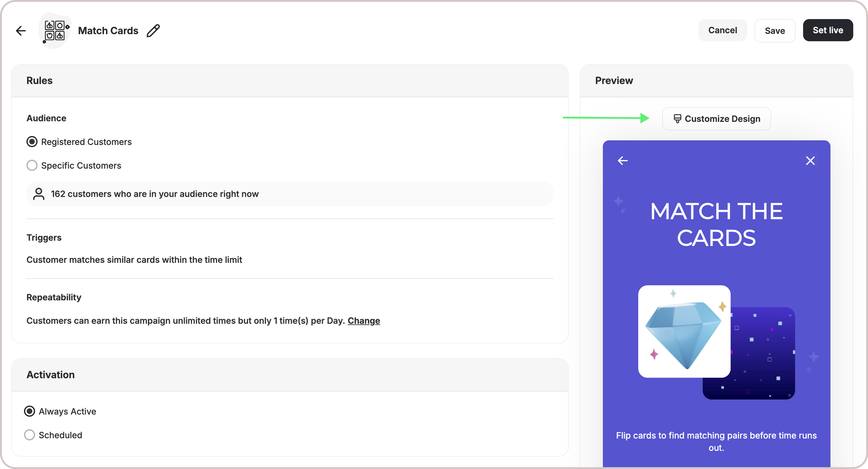Choose the Always Active activation option

(x=30, y=411)
